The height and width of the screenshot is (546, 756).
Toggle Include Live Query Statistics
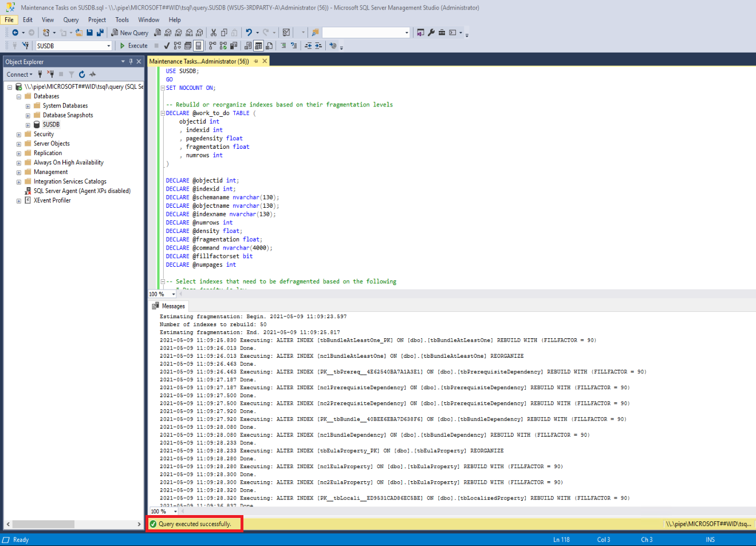[223, 45]
